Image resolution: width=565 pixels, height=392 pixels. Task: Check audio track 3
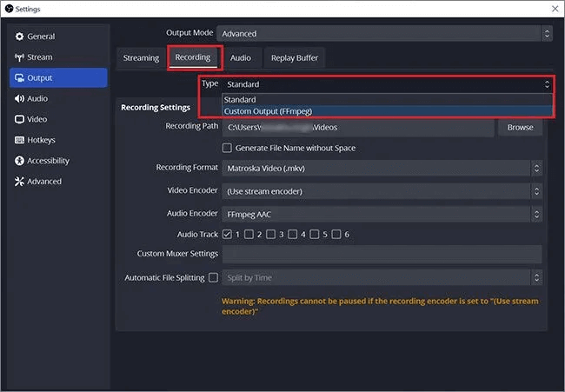270,235
